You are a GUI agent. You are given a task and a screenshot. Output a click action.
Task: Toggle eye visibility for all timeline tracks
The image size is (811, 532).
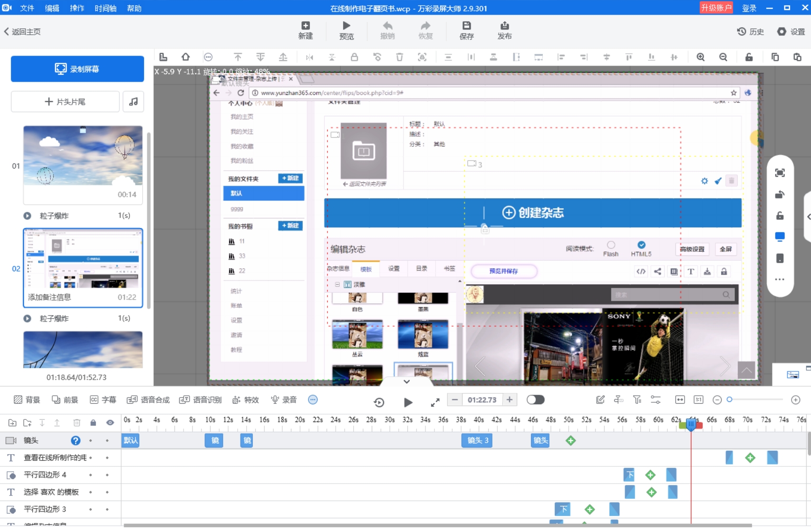[x=110, y=423]
